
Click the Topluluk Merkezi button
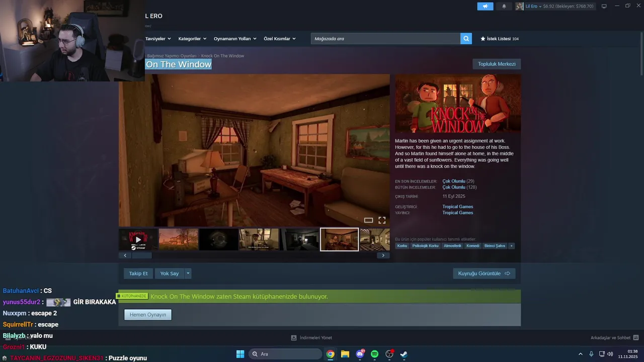[x=497, y=64]
